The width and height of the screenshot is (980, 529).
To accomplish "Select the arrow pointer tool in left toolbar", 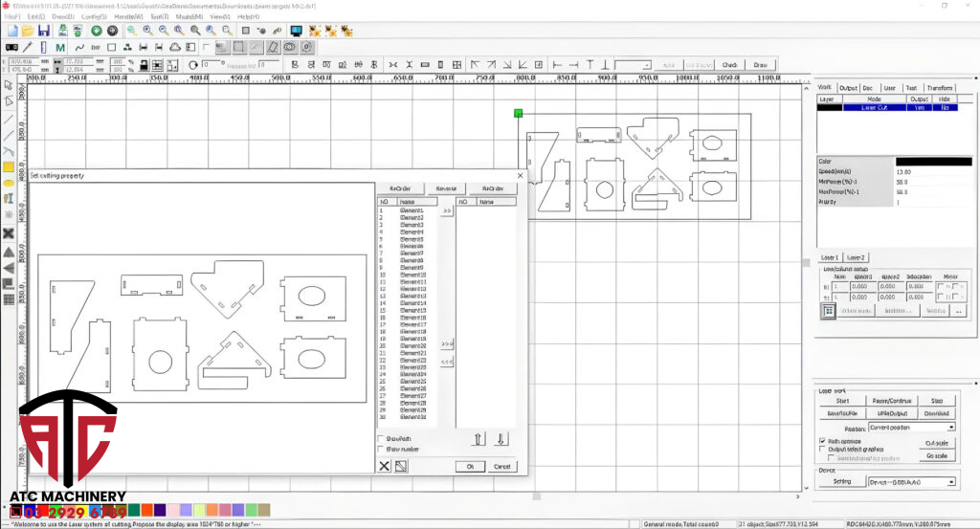I will point(9,85).
